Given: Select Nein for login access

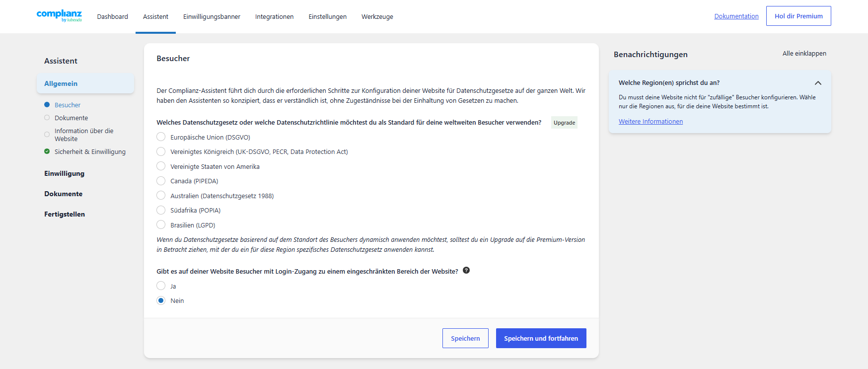Looking at the screenshot, I should point(161,300).
